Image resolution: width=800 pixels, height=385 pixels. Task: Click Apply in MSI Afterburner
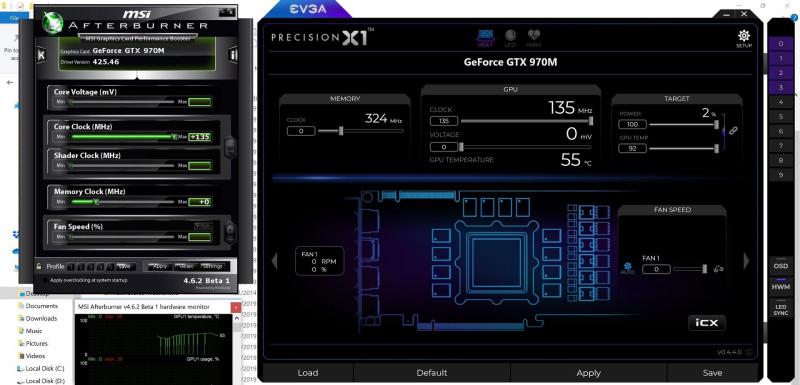(x=160, y=266)
